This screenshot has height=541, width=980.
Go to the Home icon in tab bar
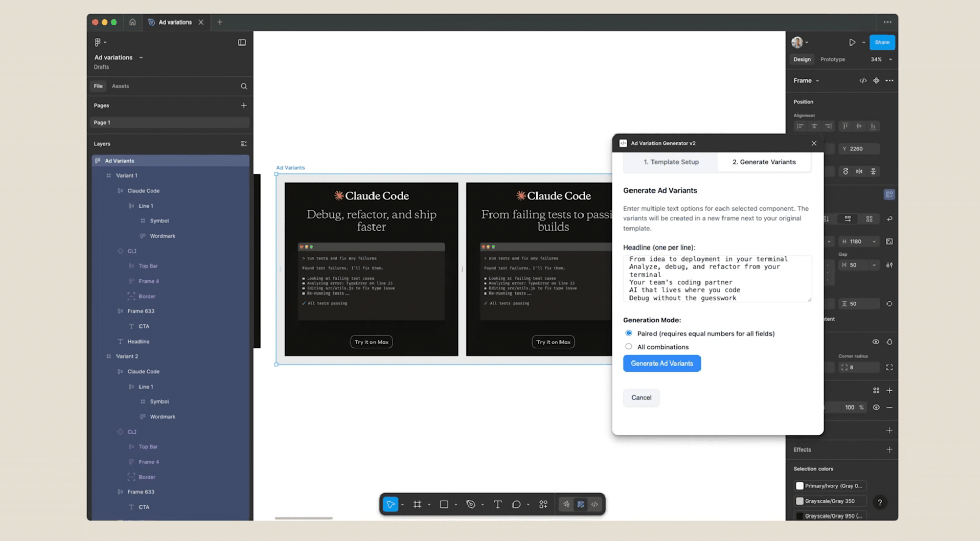pyautogui.click(x=132, y=22)
